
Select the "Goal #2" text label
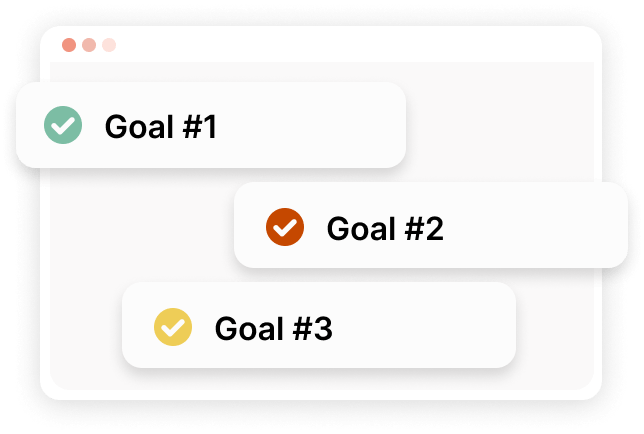(x=385, y=228)
